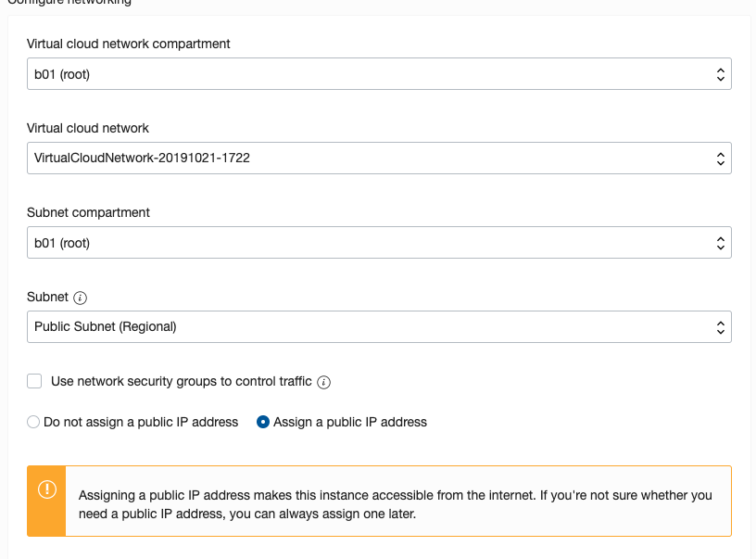Click the 'Do not assign a public IP address' label text
The image size is (756, 559).
coord(141,422)
